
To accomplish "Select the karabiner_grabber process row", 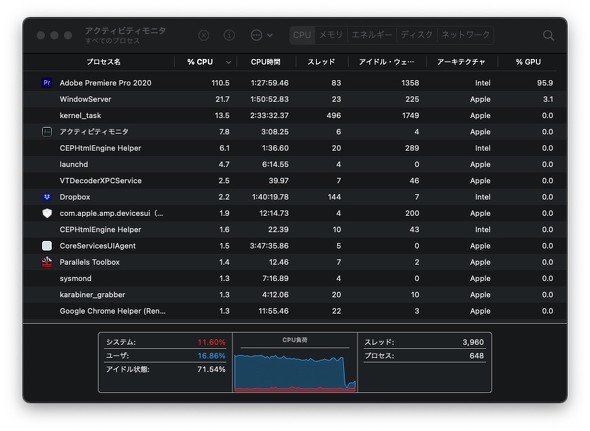I will (x=295, y=295).
